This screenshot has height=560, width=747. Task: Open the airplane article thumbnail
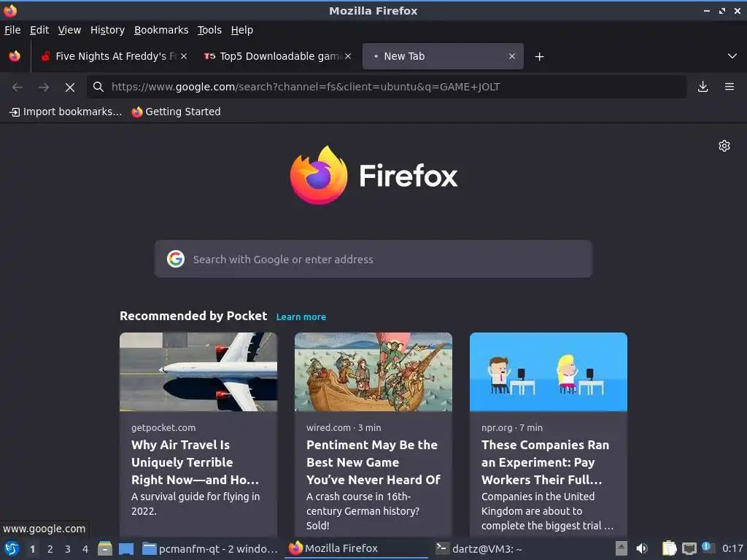point(198,372)
